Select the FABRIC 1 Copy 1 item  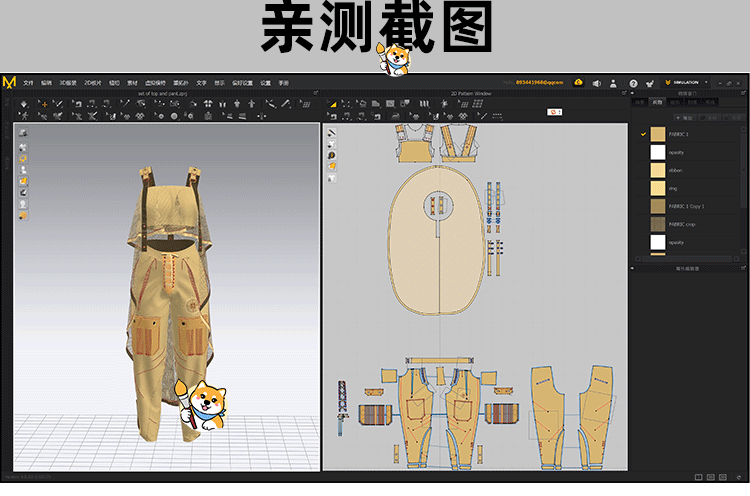[x=657, y=206]
